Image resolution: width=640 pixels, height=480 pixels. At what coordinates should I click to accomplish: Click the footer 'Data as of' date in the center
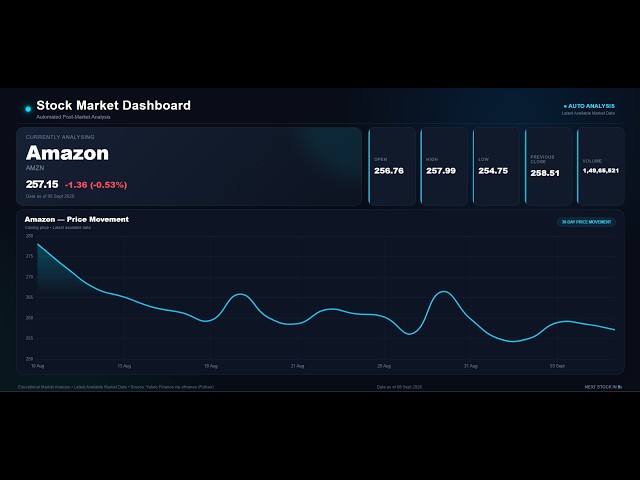point(399,387)
